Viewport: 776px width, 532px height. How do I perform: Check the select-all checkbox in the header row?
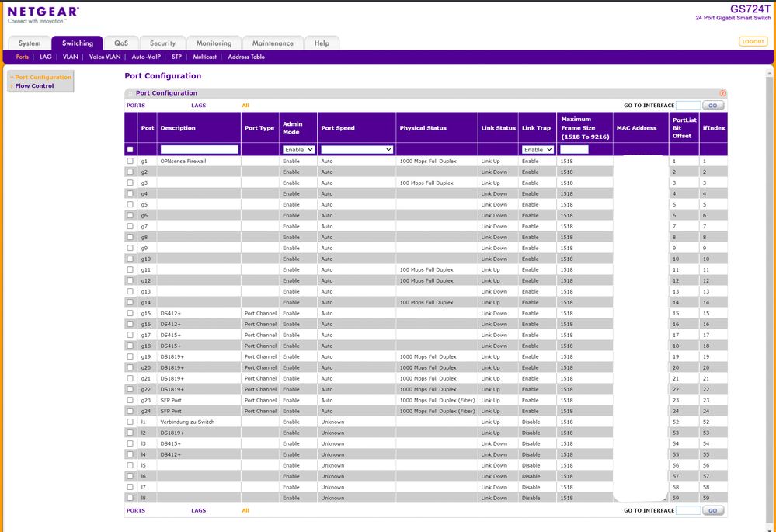pyautogui.click(x=130, y=149)
